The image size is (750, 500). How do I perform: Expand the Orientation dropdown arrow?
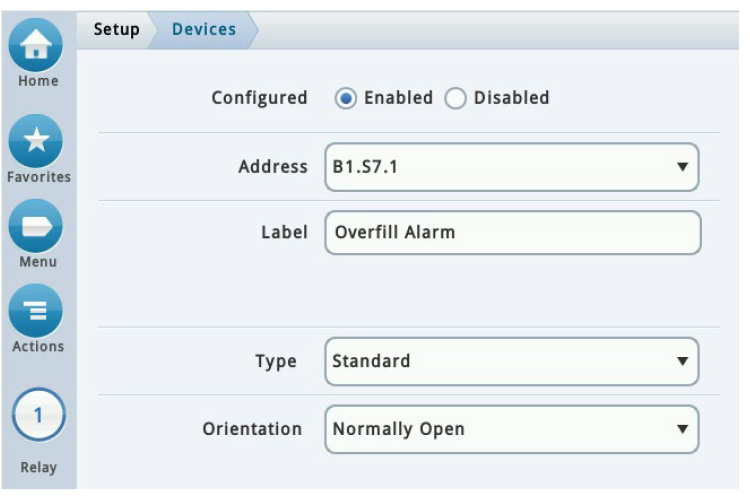683,429
